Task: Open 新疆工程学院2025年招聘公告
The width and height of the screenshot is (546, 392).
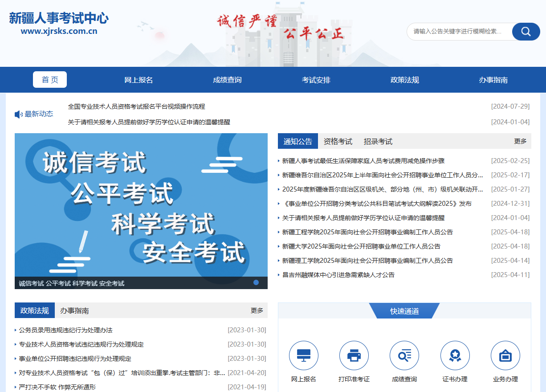Action: (367, 232)
